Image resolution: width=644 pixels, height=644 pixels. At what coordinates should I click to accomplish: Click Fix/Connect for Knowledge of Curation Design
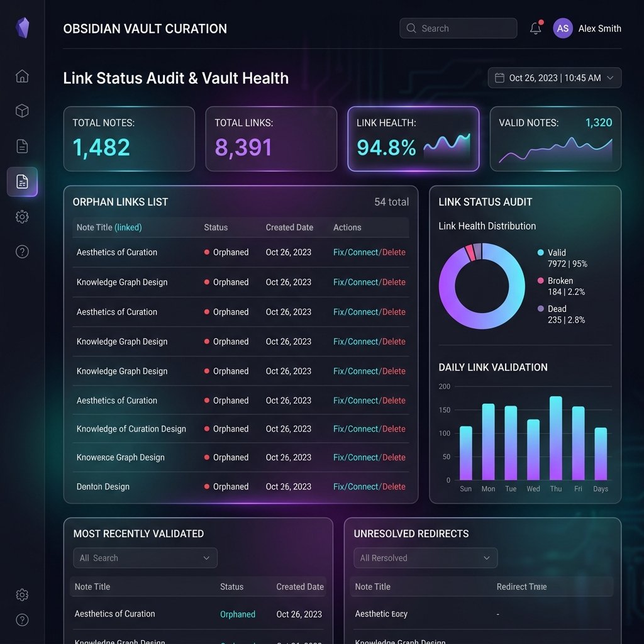tap(355, 429)
